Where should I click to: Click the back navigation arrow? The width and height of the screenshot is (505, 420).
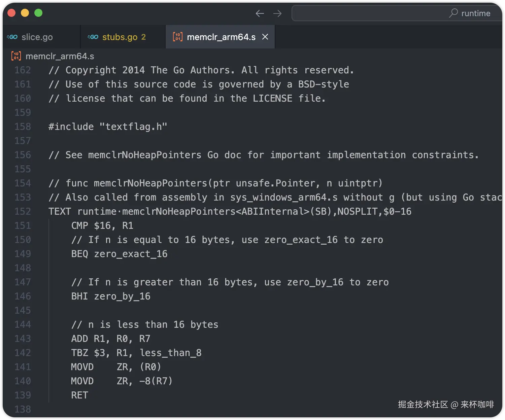pos(260,13)
